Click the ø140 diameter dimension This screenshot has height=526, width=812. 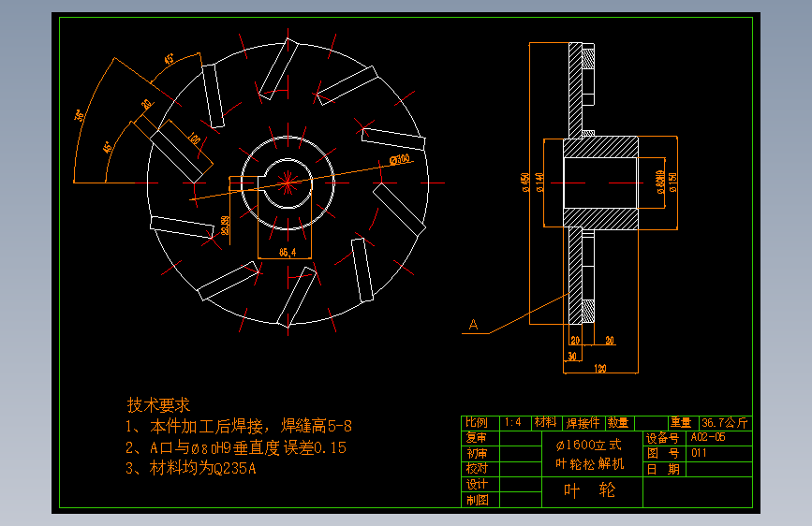[x=539, y=183]
